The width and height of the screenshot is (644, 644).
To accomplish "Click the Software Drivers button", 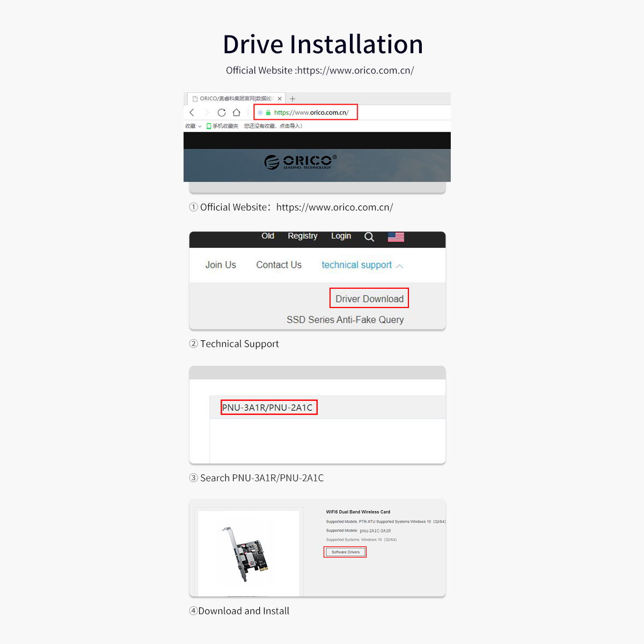I will [345, 552].
